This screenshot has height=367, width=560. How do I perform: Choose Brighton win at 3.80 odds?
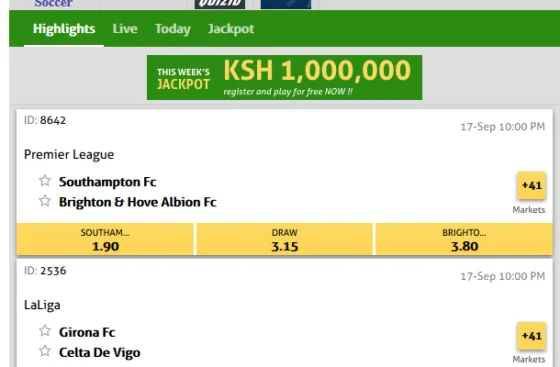pos(464,239)
